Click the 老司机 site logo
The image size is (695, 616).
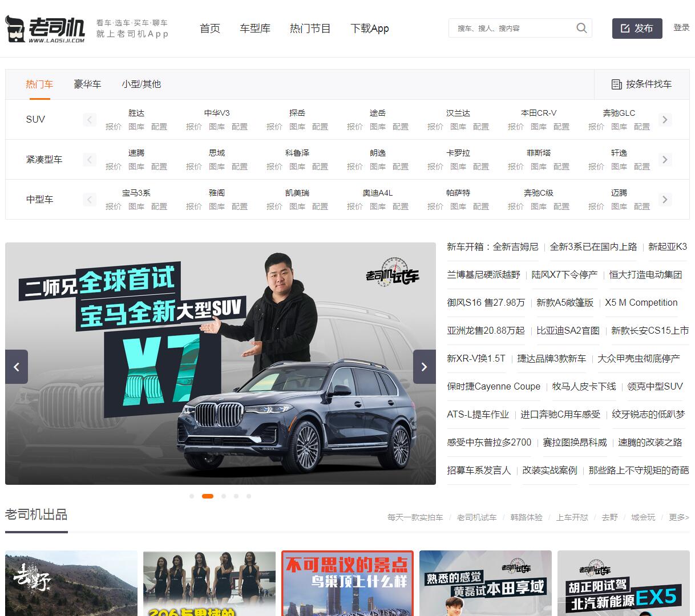point(45,29)
